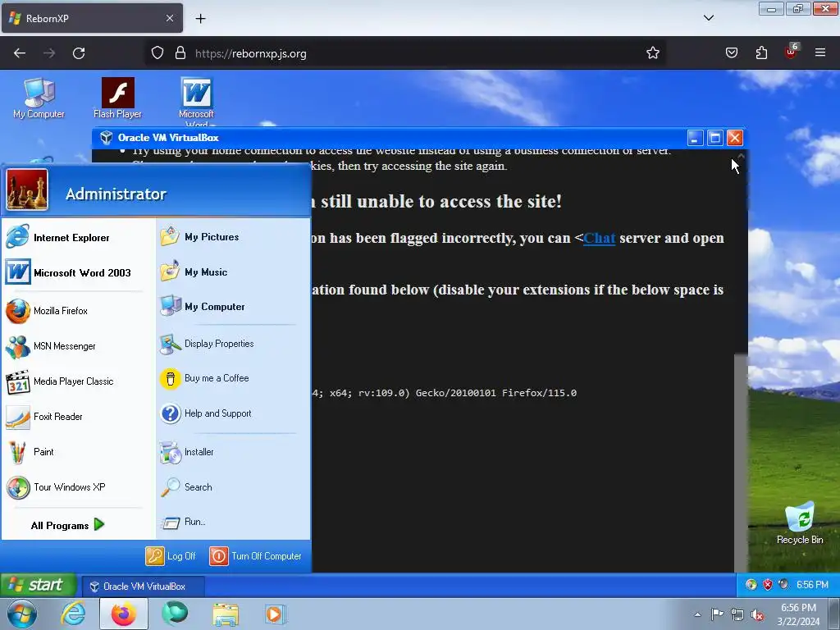Switch to the RebornXP browser tab

tap(92, 18)
